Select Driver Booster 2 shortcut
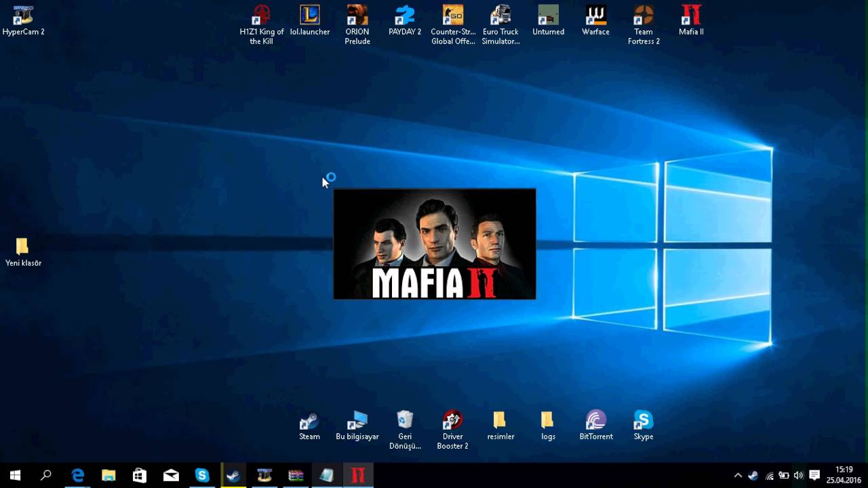Screen dimensions: 868x488 tap(452, 430)
